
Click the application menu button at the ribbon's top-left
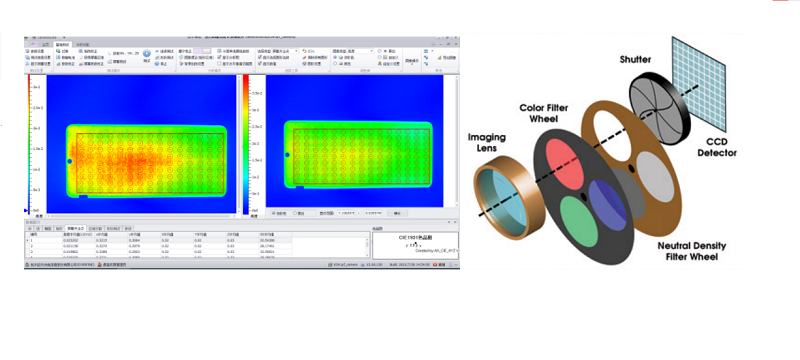pyautogui.click(x=31, y=44)
